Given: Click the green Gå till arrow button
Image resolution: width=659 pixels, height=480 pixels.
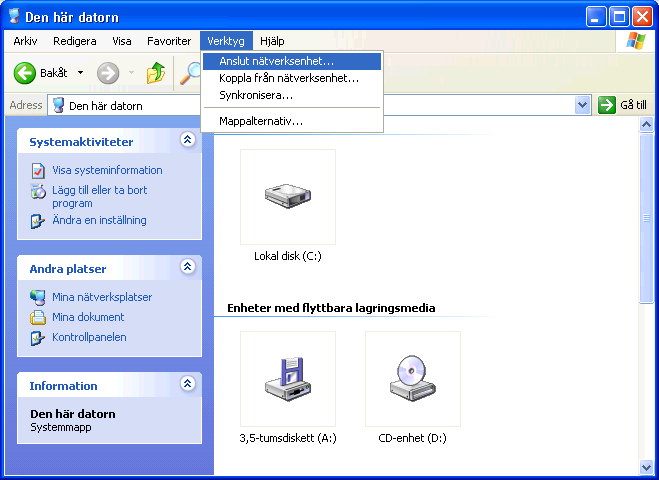Looking at the screenshot, I should point(607,105).
